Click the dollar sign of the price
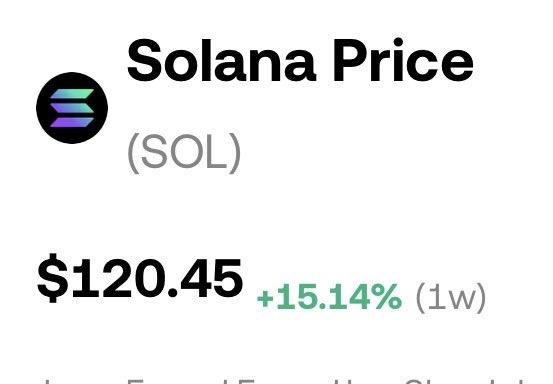 [x=53, y=278]
